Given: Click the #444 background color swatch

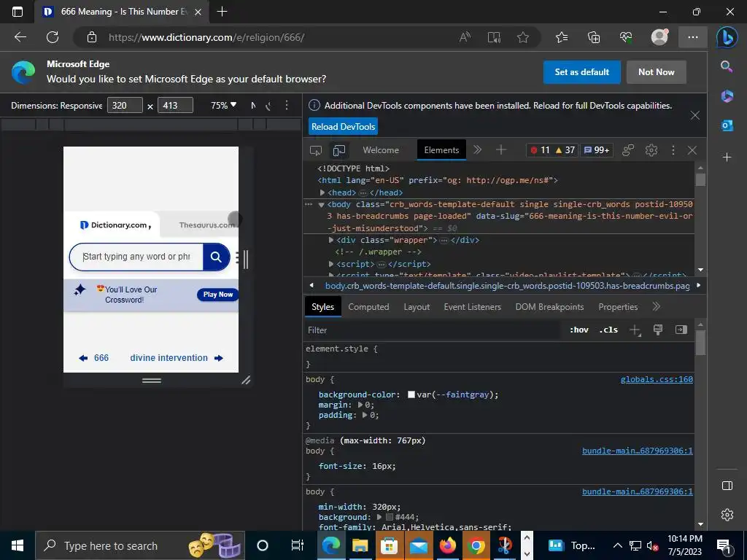Looking at the screenshot, I should [x=390, y=517].
